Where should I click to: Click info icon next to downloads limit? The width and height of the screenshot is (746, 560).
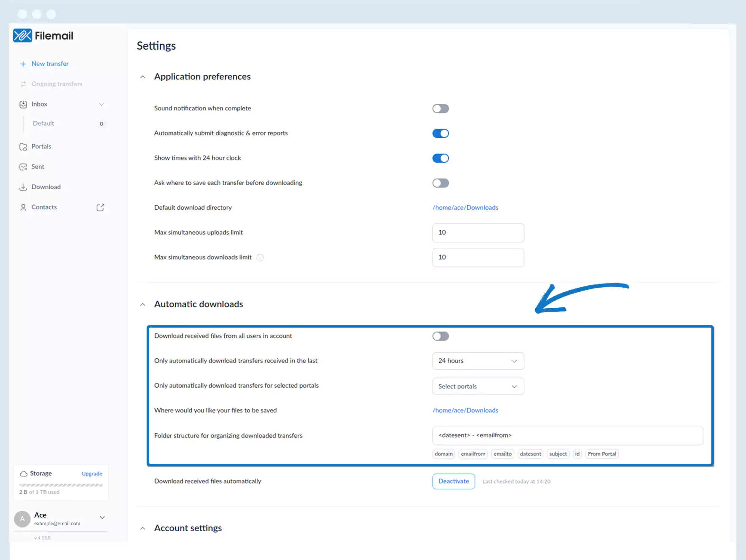[x=260, y=257]
